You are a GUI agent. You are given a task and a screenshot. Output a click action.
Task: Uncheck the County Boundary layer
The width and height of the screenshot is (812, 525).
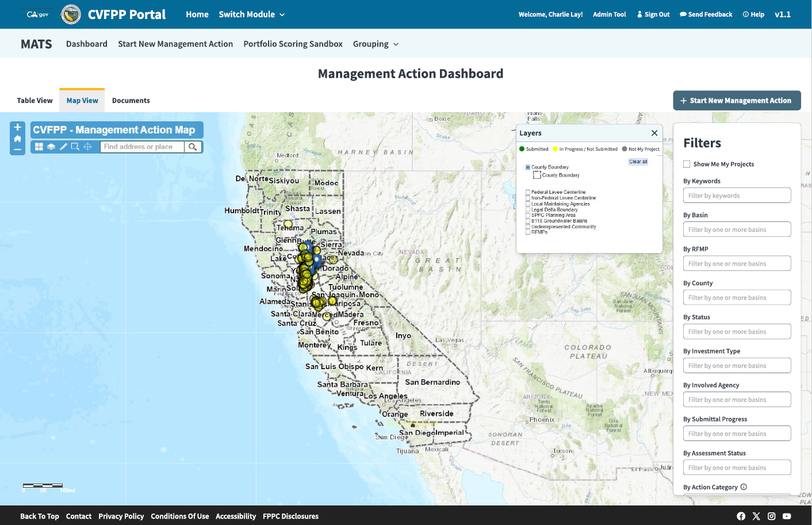pyautogui.click(x=528, y=167)
